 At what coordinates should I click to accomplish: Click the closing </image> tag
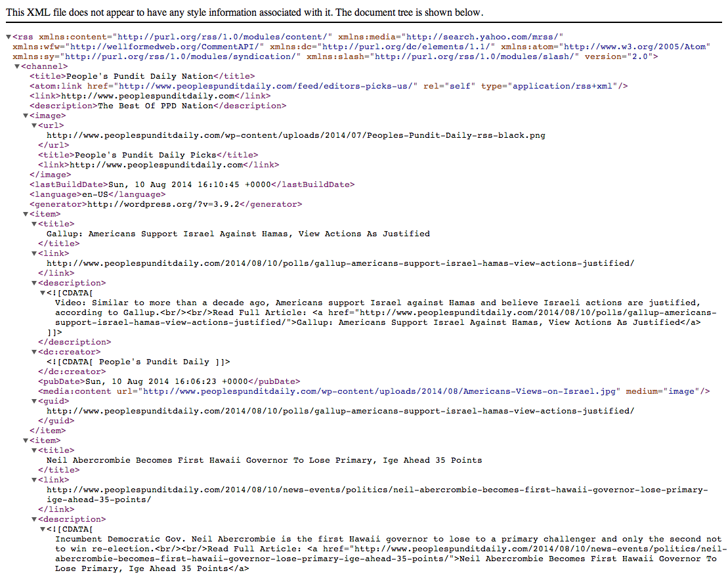(x=50, y=175)
